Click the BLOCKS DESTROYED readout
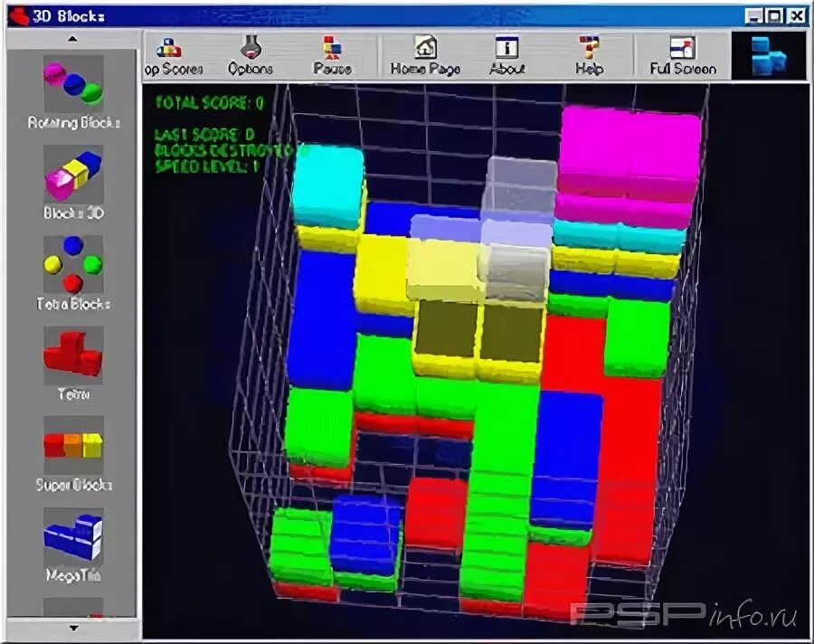 (232, 151)
